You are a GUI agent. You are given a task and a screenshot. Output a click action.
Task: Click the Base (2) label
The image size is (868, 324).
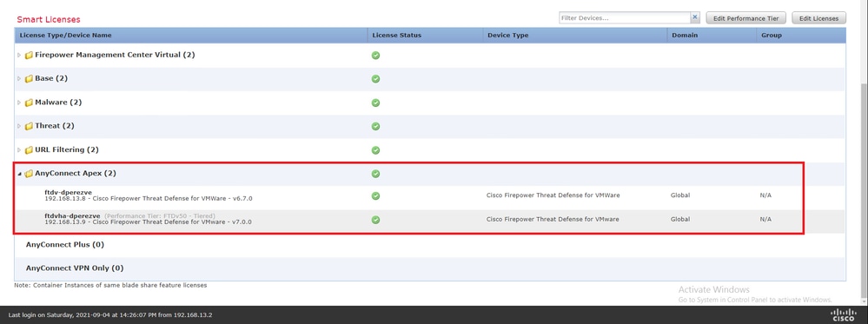[51, 79]
